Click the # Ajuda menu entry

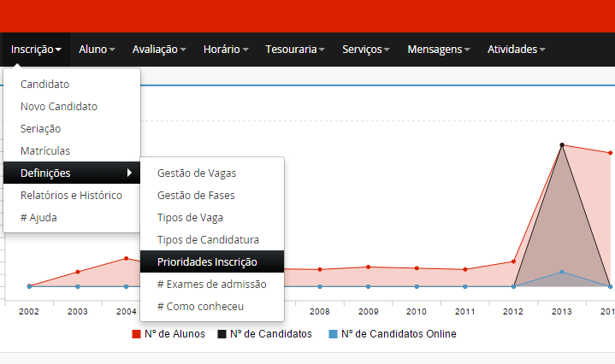[x=38, y=218]
